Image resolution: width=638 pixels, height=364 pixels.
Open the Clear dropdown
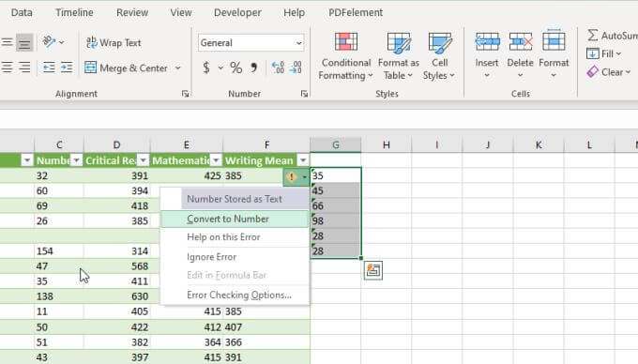click(x=609, y=72)
